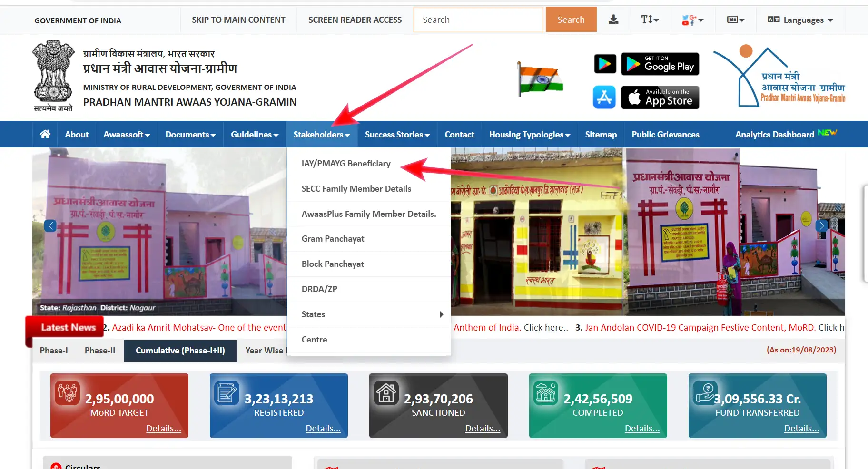Viewport: 868px width, 469px height.
Task: Click the Registered card icon
Action: tap(227, 392)
